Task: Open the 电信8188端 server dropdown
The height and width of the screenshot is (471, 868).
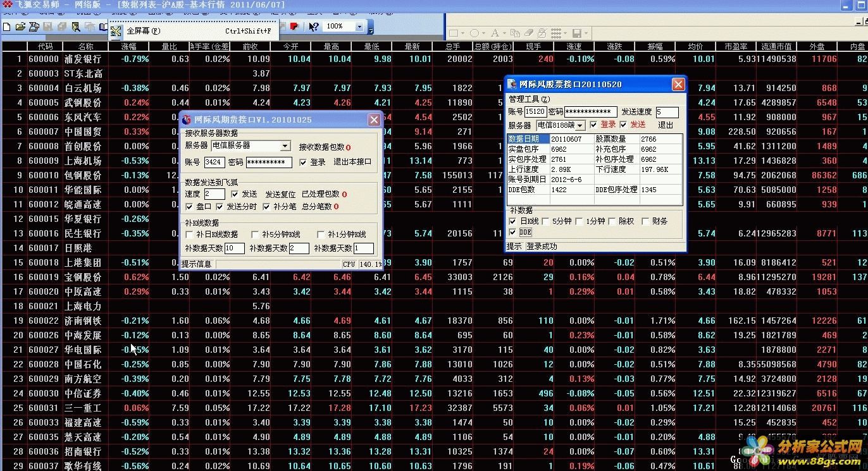Action: click(580, 126)
